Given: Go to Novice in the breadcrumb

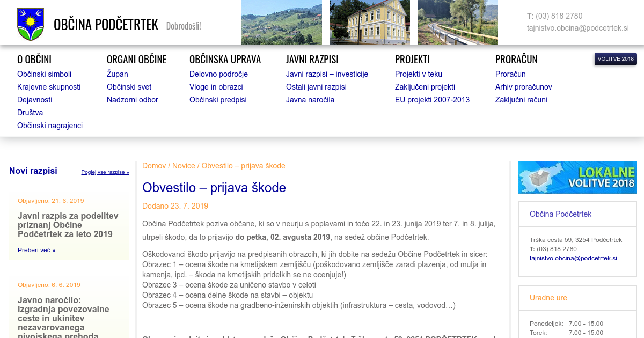Looking at the screenshot, I should tap(184, 166).
